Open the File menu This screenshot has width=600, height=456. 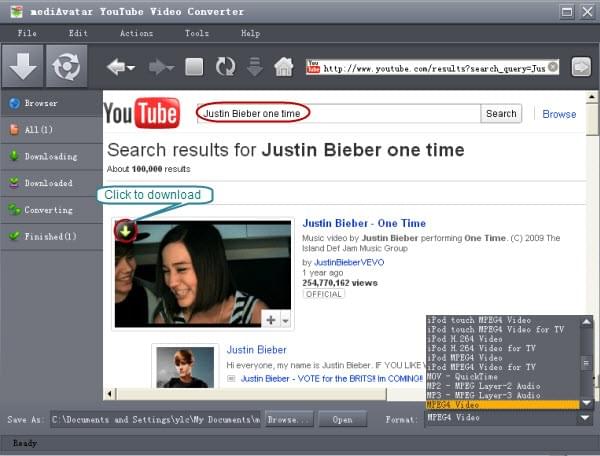pyautogui.click(x=27, y=33)
